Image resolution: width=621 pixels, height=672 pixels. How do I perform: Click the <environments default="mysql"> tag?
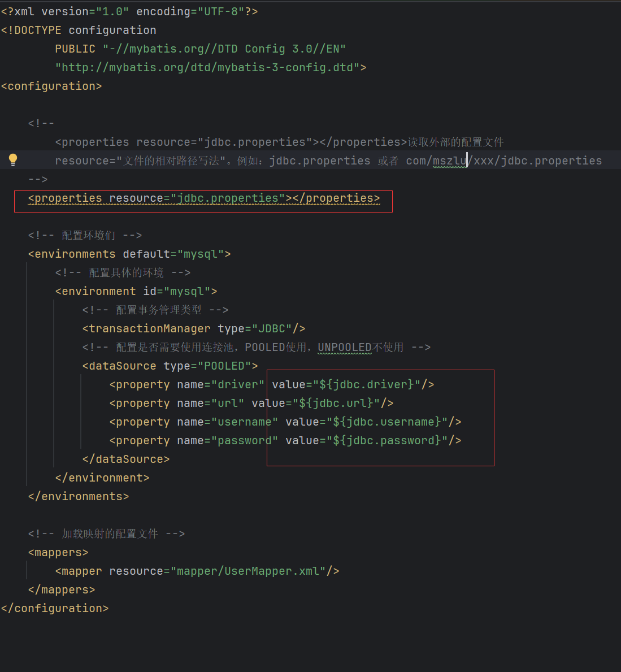click(129, 254)
